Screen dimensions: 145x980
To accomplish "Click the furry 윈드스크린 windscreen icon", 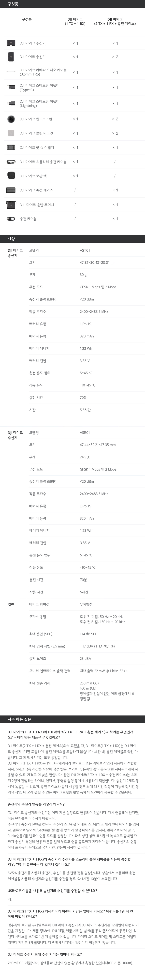I will coord(11,119).
